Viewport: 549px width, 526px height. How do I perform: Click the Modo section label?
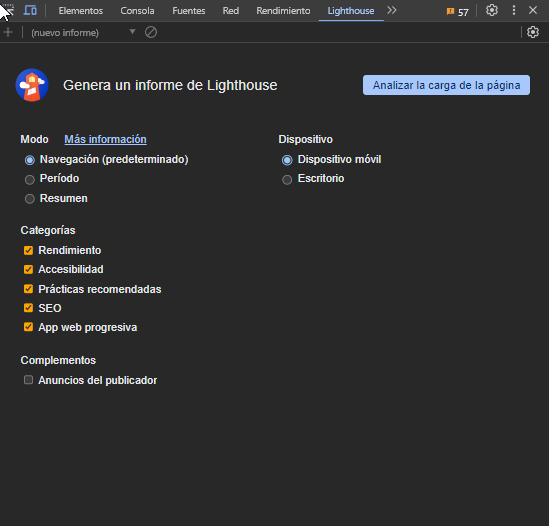coord(34,139)
